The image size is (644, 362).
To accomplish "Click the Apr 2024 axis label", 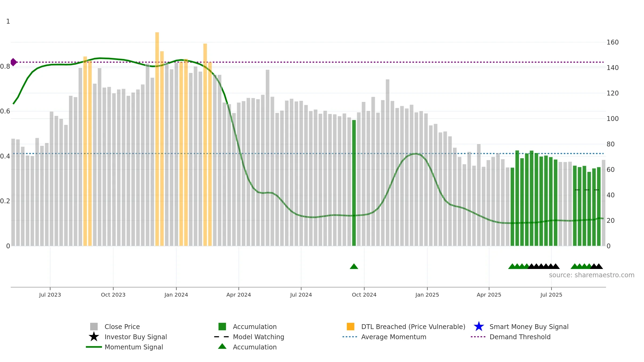I will click(239, 295).
